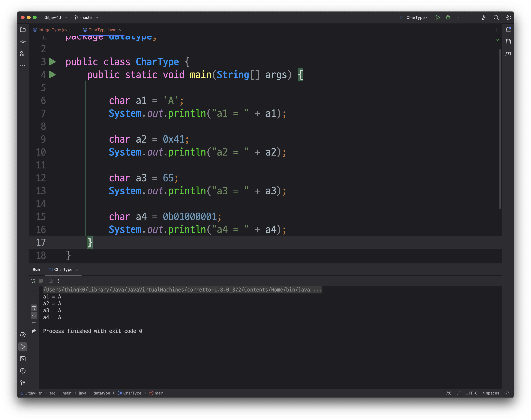The image size is (531, 420).
Task: Open the Structure tool window icon
Action: pos(23,54)
